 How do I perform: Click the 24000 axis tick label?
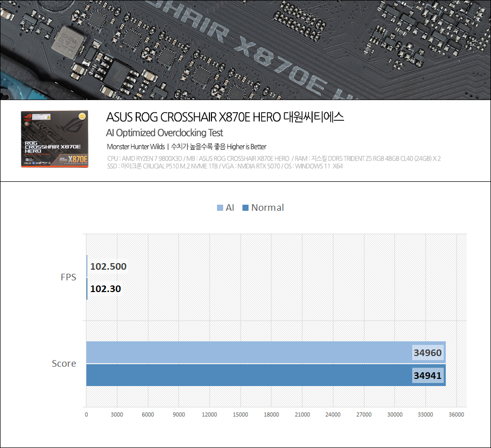tap(333, 414)
